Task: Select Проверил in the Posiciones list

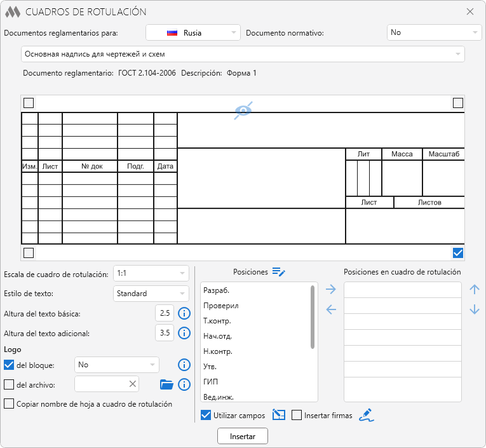Action: 221,306
